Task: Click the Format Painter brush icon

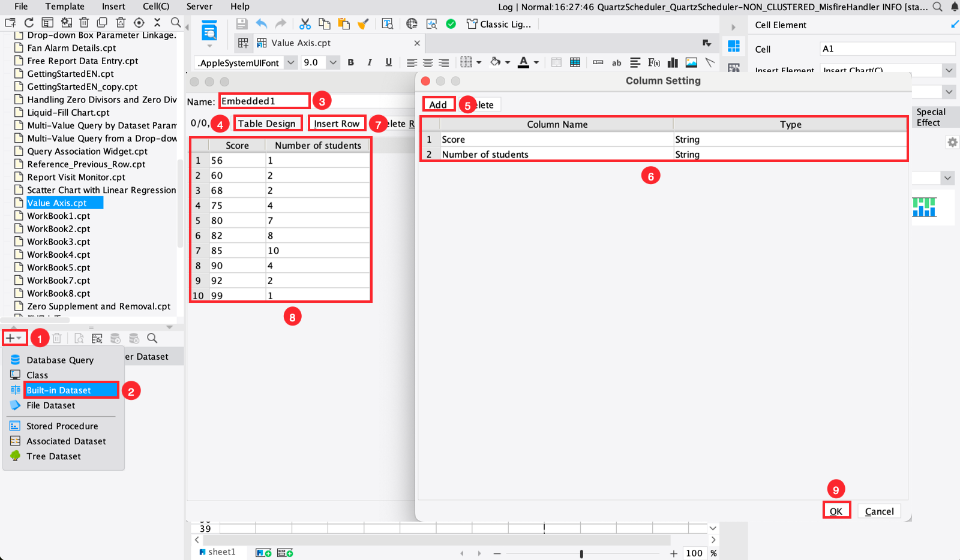Action: pos(363,24)
